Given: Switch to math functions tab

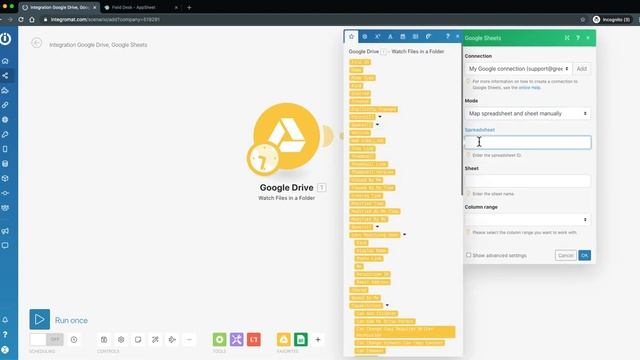Looking at the screenshot, I should (378, 36).
